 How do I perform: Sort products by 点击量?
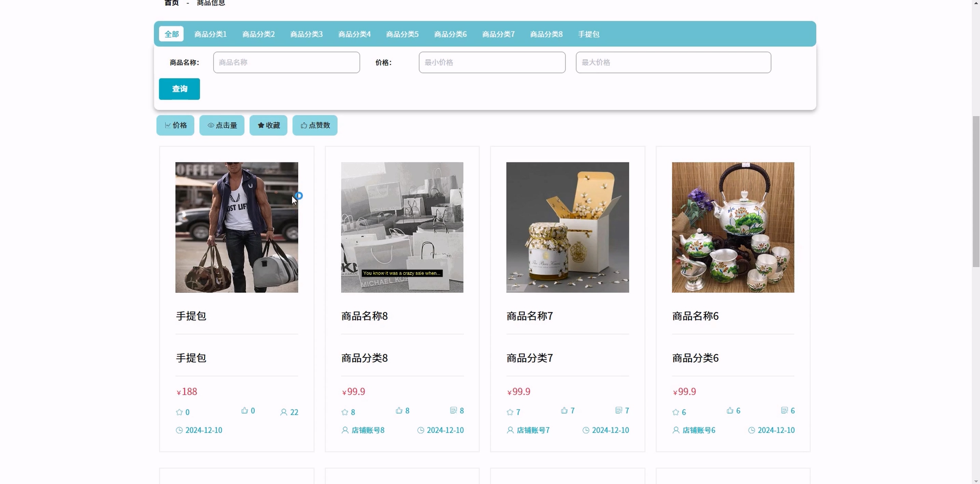(x=222, y=125)
